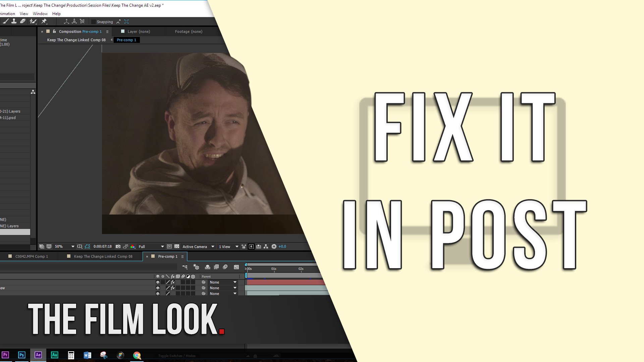Select the Roto Brush tool
Image resolution: width=644 pixels, height=362 pixels.
(33, 21)
